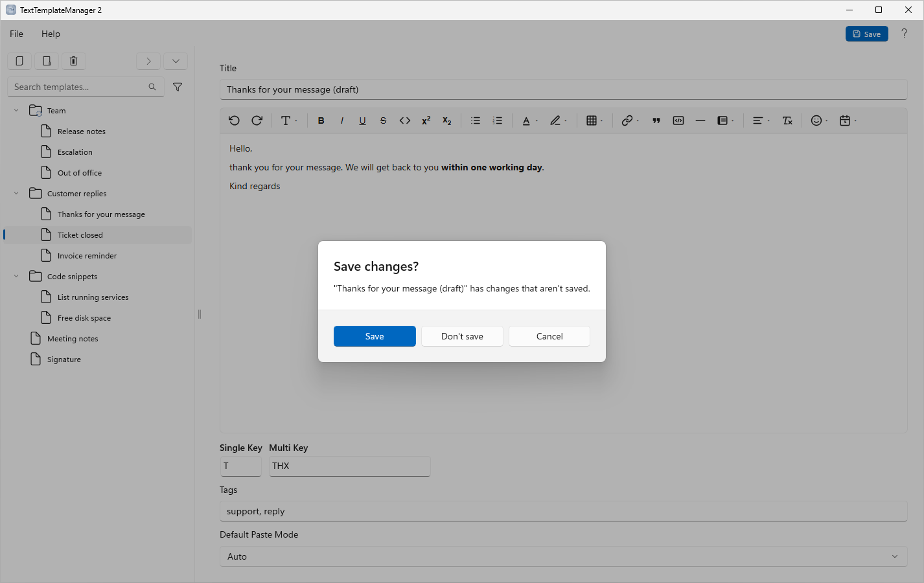Toggle bold formatting
Image resolution: width=924 pixels, height=583 pixels.
[321, 120]
